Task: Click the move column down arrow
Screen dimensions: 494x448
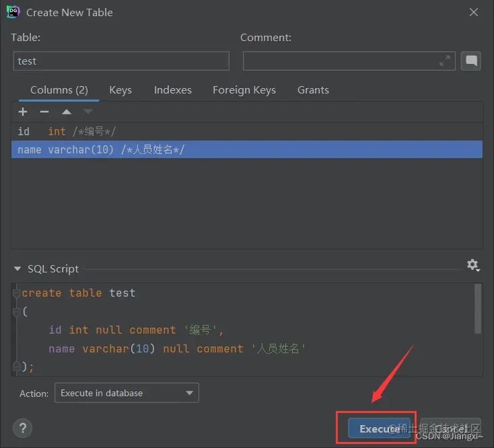Action: (x=88, y=112)
